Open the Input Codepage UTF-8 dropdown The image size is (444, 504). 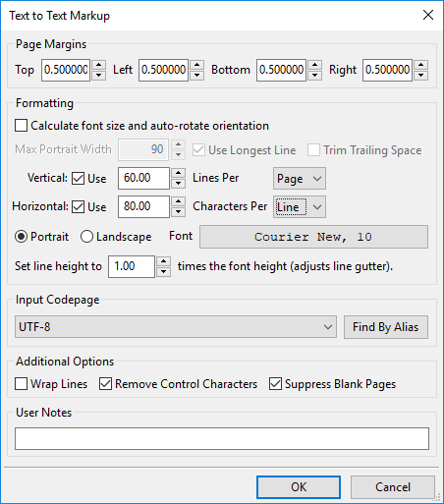click(176, 327)
